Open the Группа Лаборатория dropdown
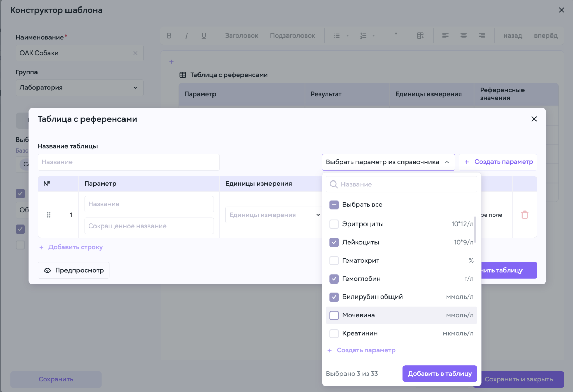Screen dimensions: 573x392 (79, 88)
